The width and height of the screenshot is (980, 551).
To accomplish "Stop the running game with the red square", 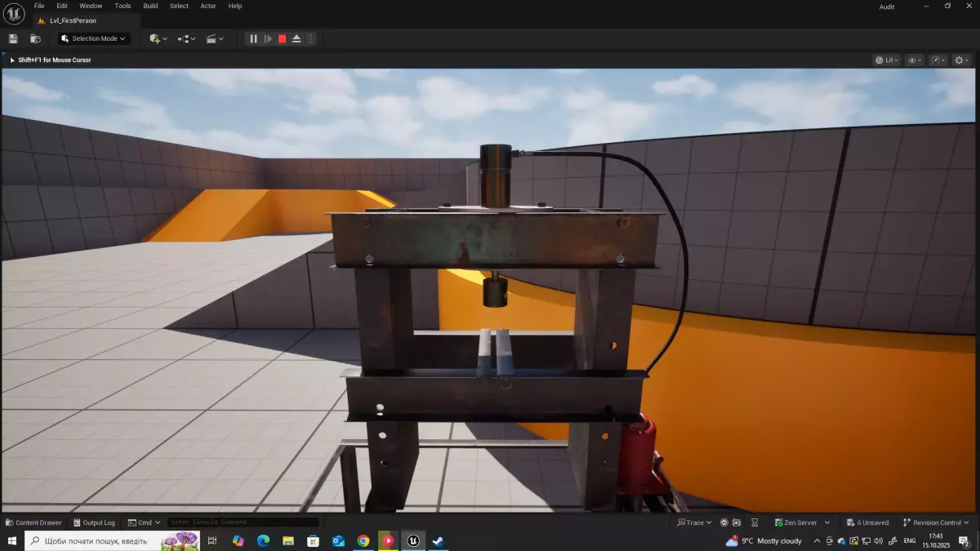I will [x=281, y=38].
